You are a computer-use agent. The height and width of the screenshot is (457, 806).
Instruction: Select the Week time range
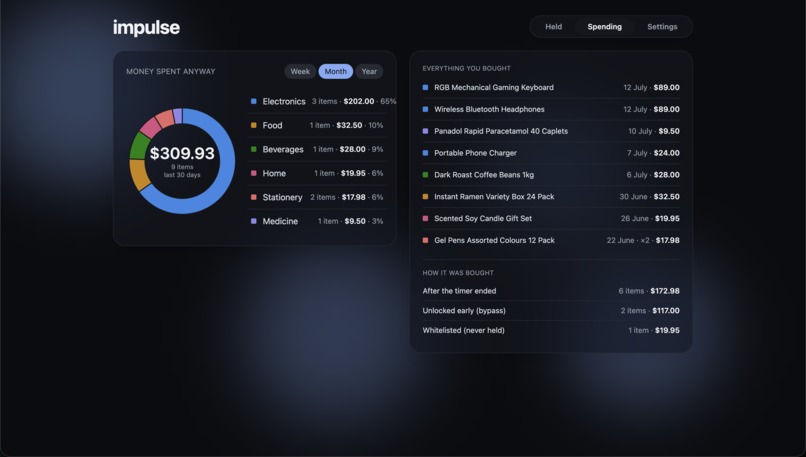[300, 71]
